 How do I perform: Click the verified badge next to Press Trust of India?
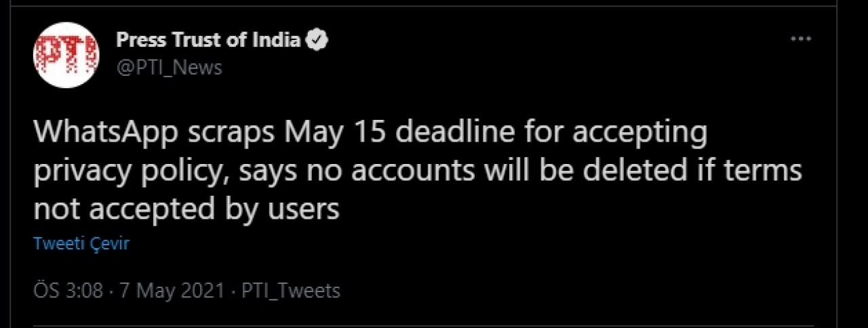pos(316,40)
